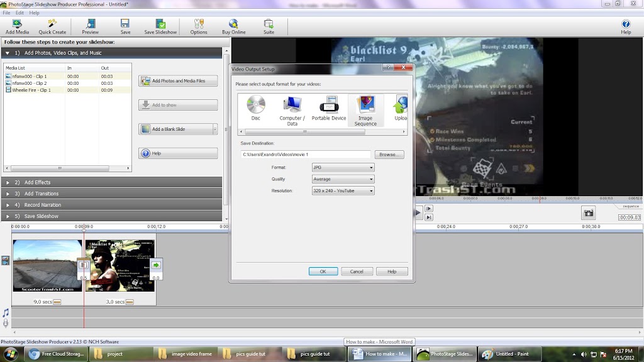Image resolution: width=644 pixels, height=362 pixels.
Task: Open Untitled - Paint from taskbar
Action: (508, 354)
